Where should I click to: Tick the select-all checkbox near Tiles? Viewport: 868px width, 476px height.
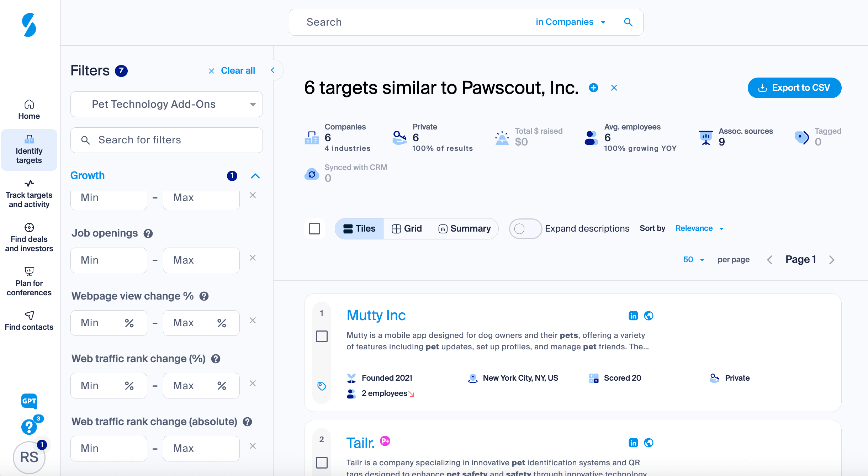314,228
